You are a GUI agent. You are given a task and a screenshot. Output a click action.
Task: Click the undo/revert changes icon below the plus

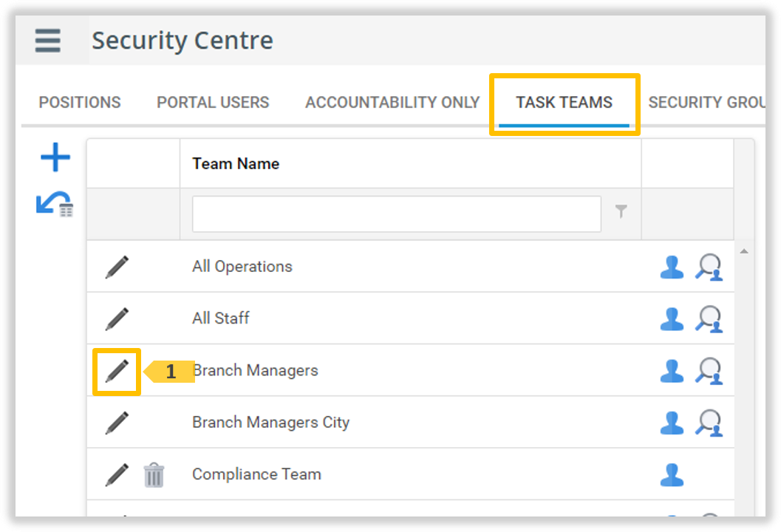(55, 207)
